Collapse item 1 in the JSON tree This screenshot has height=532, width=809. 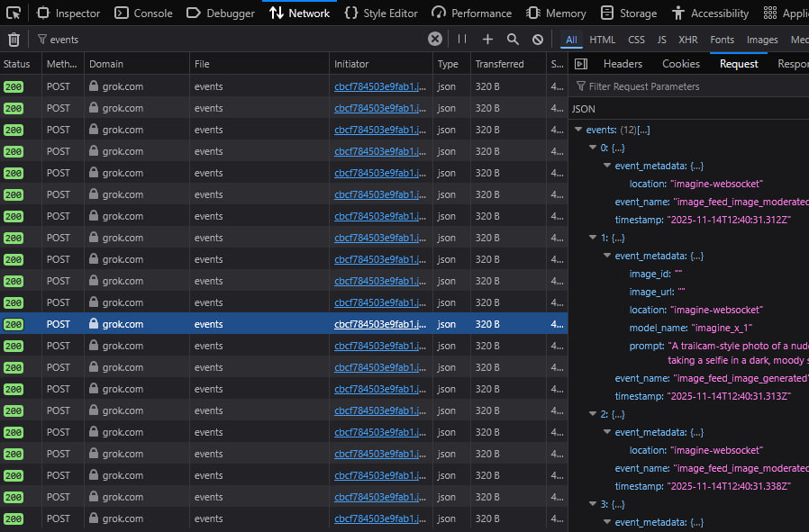(x=593, y=239)
